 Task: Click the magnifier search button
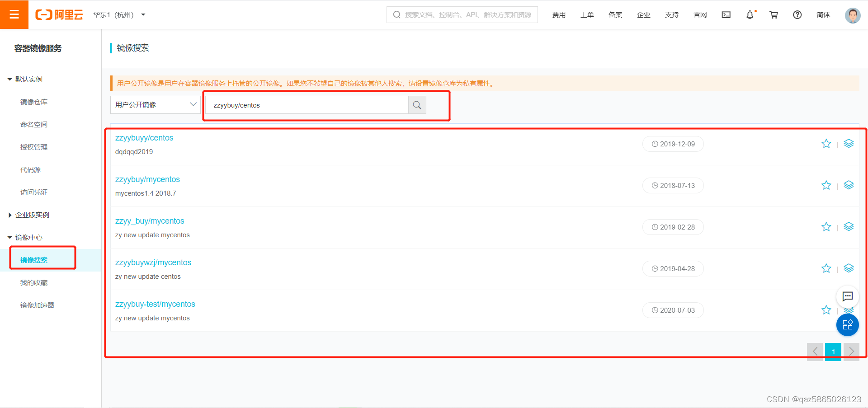tap(417, 105)
